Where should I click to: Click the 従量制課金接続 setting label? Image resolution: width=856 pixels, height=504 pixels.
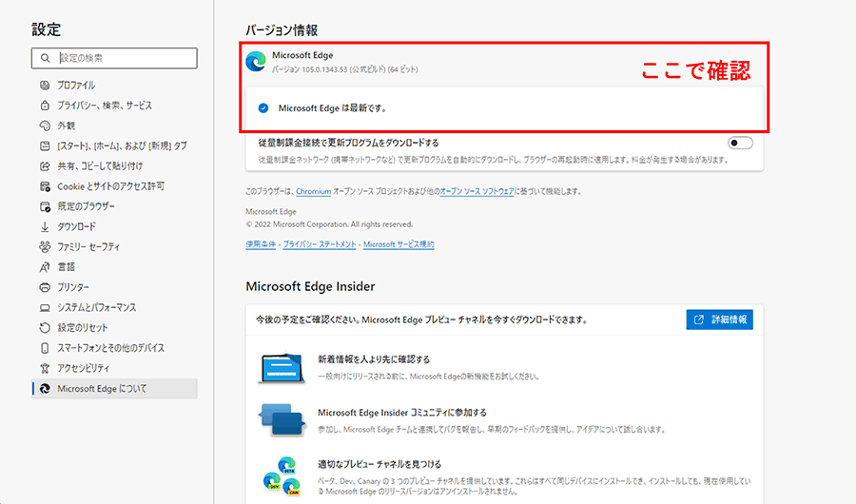point(348,143)
